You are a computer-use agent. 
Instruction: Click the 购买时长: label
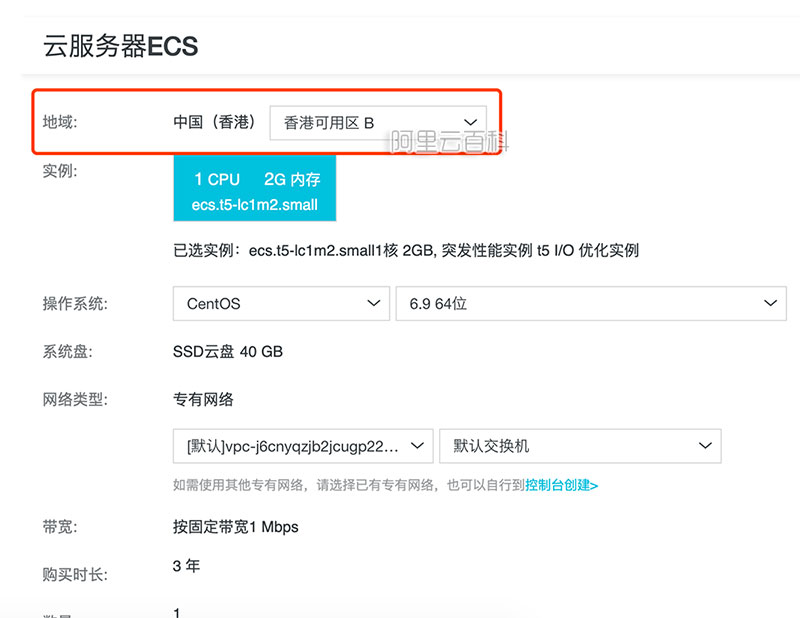75,575
